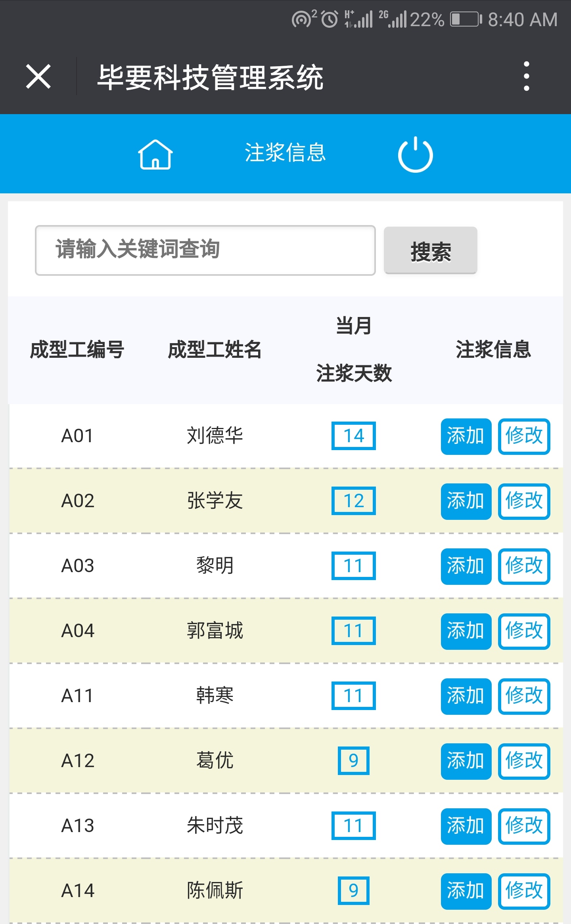
Task: Click 修改 for 陈佩斯
Action: (x=524, y=891)
